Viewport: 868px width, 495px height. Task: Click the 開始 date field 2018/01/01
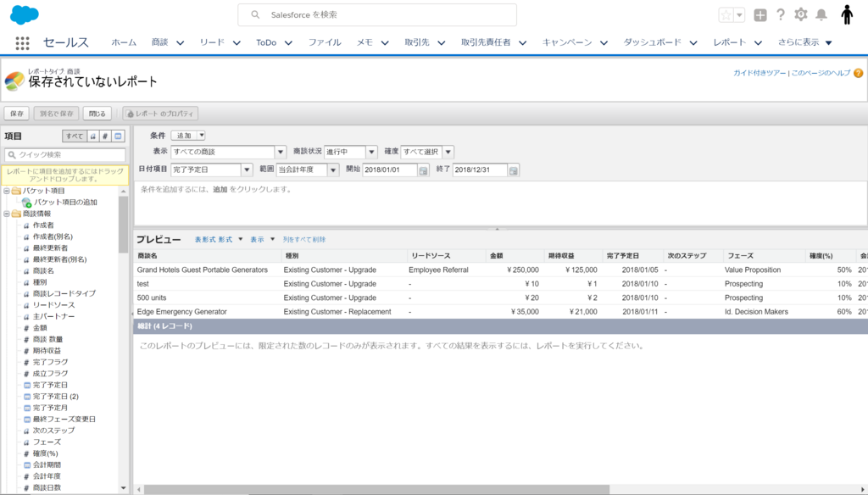pos(390,170)
